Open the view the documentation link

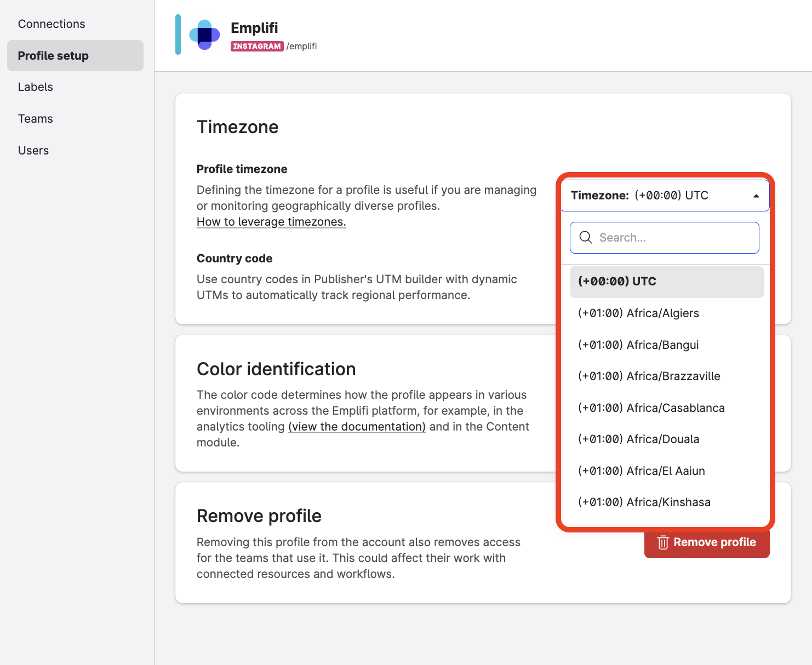tap(357, 427)
